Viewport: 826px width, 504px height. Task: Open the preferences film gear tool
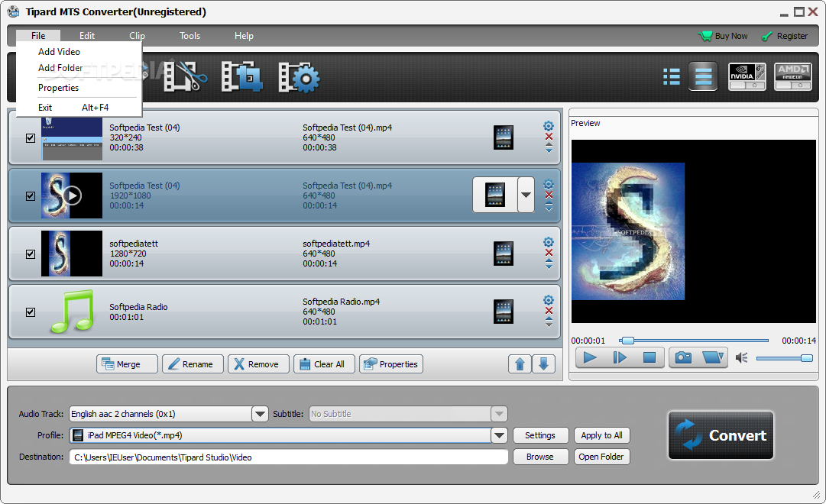[x=299, y=77]
